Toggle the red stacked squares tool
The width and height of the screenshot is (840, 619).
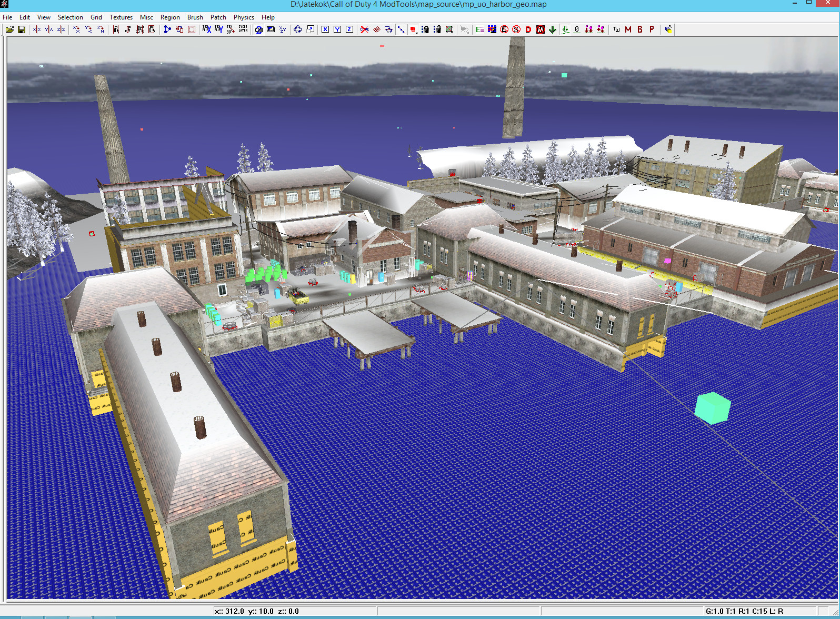(413, 29)
